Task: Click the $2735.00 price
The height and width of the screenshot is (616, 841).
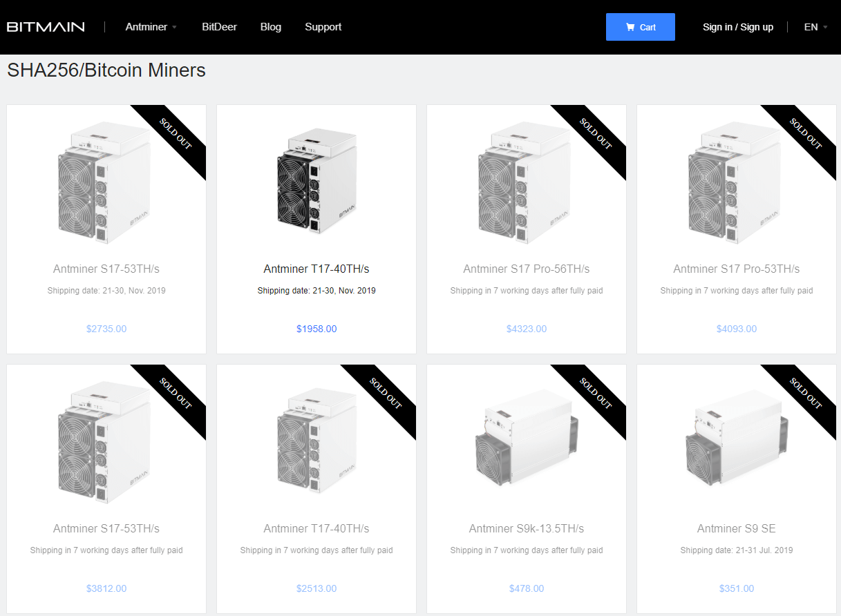Action: pos(106,329)
